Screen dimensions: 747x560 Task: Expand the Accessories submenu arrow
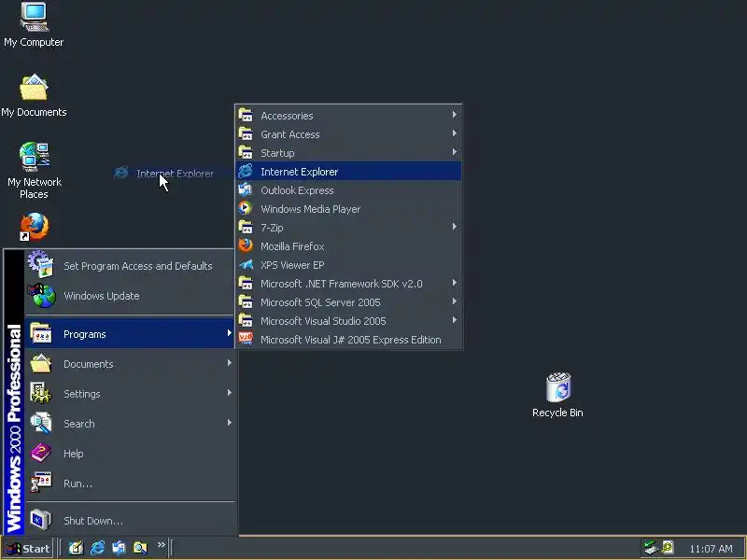455,115
